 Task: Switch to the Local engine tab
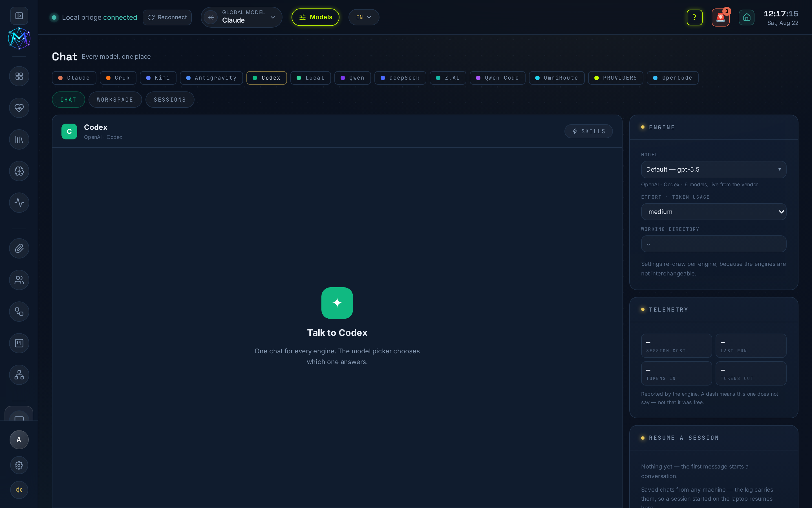(x=311, y=78)
